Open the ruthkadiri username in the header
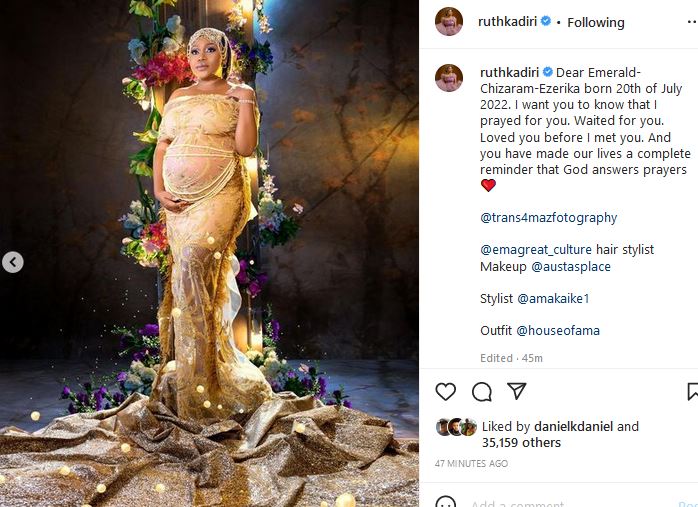Viewport: 698px width, 507px height. click(509, 22)
